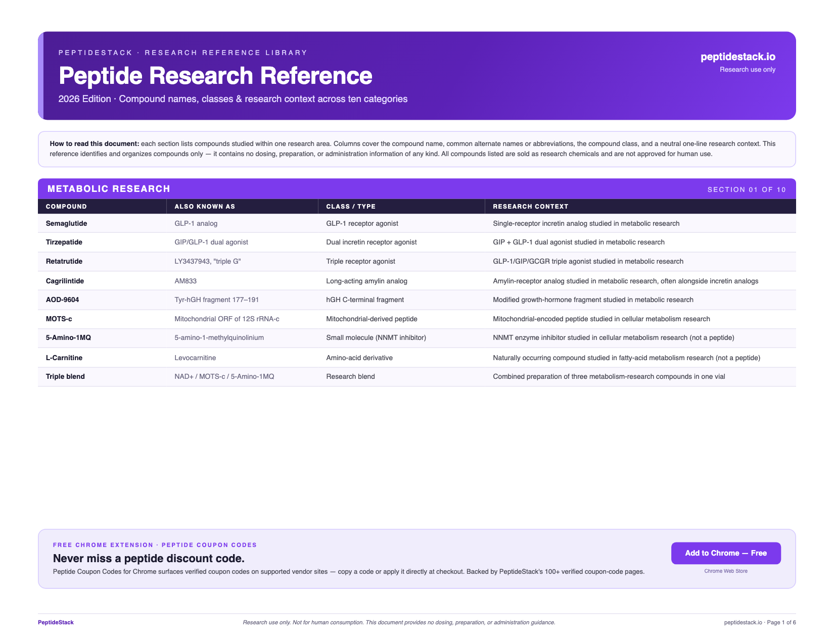The image size is (834, 644).
Task: Select the AOD-9604 row name
Action: (x=62, y=300)
